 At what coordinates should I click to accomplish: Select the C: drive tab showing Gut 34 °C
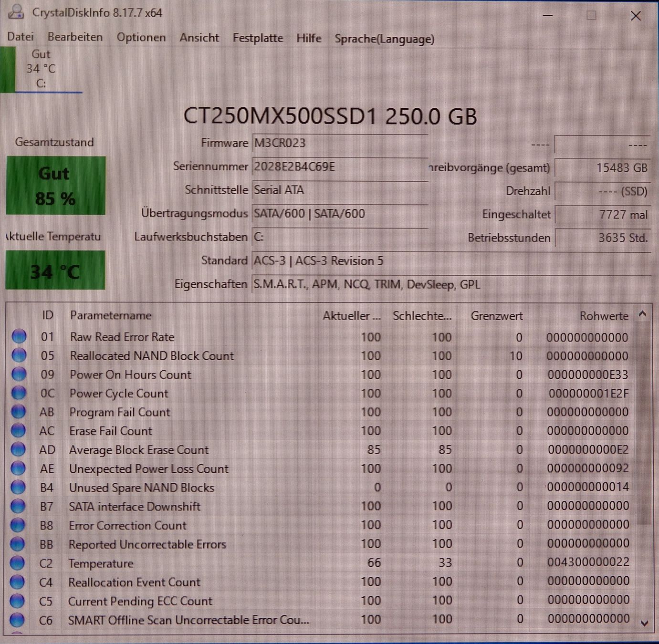coord(41,69)
